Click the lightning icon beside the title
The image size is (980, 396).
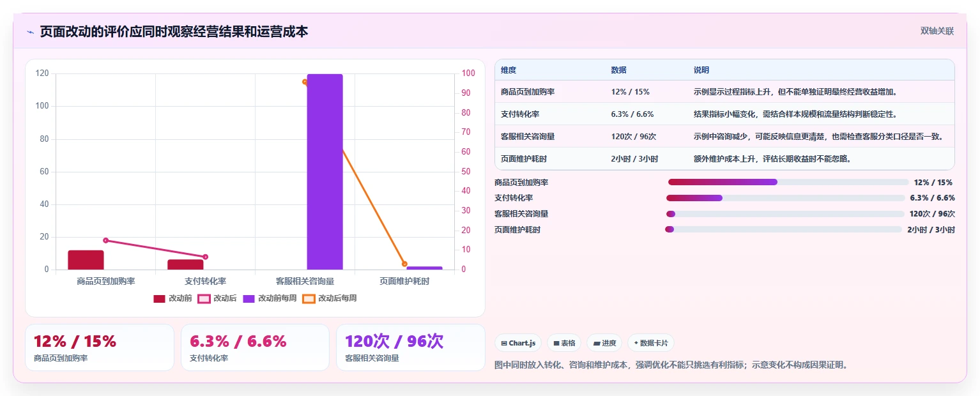tap(30, 31)
